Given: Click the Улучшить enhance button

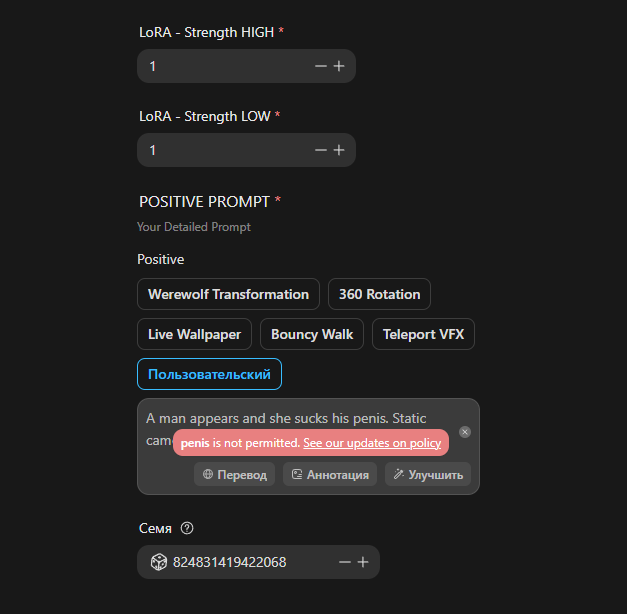Looking at the screenshot, I should pyautogui.click(x=428, y=474).
